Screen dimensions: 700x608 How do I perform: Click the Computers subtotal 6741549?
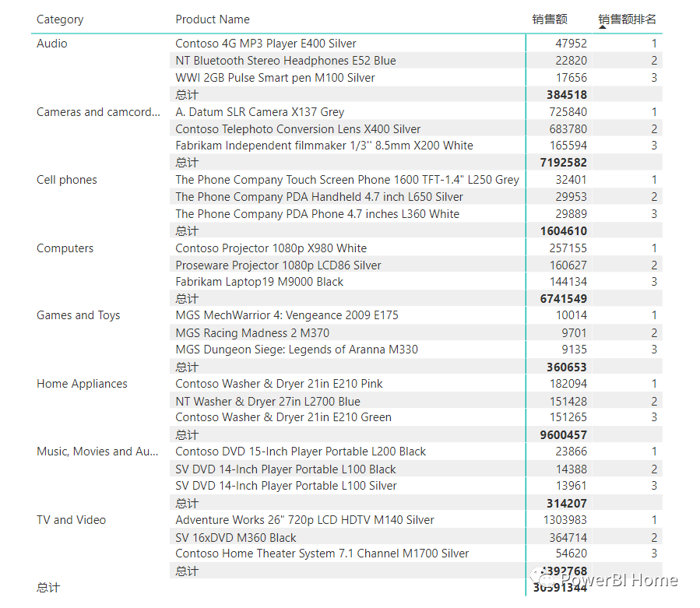[x=564, y=299]
